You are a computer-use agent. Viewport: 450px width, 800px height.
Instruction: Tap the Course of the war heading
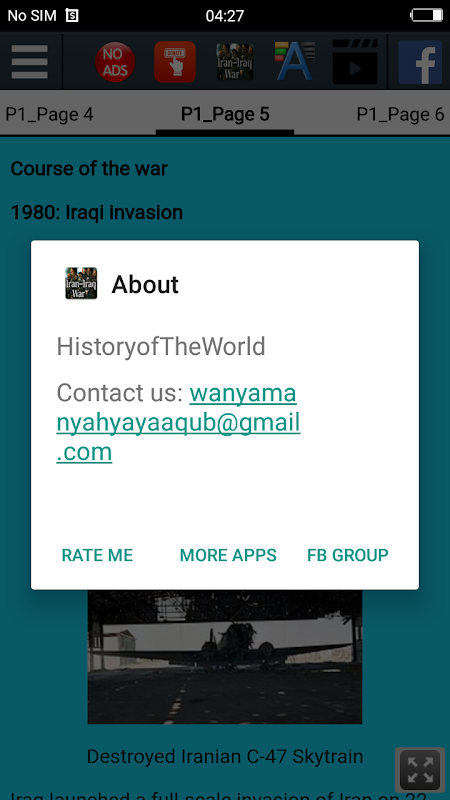click(89, 169)
